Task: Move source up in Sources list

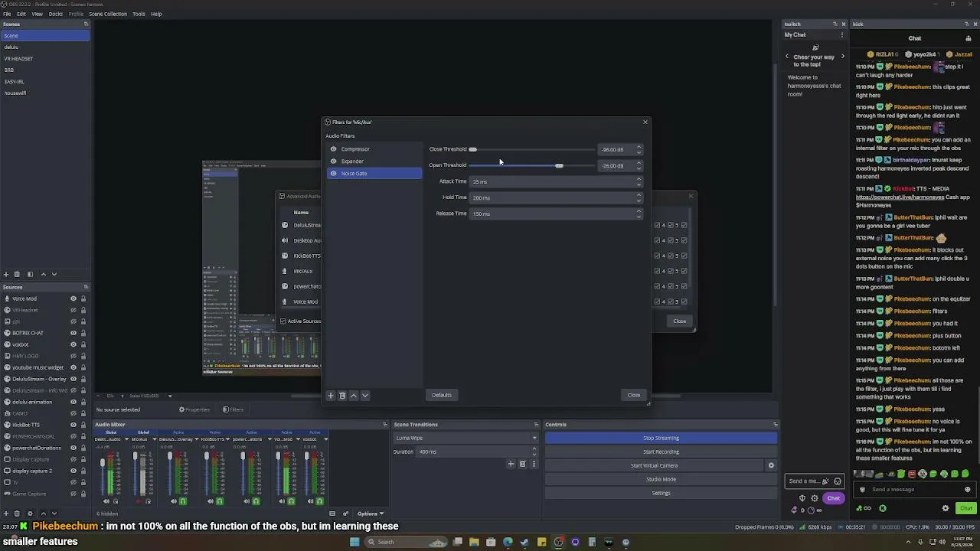Action: (43, 514)
